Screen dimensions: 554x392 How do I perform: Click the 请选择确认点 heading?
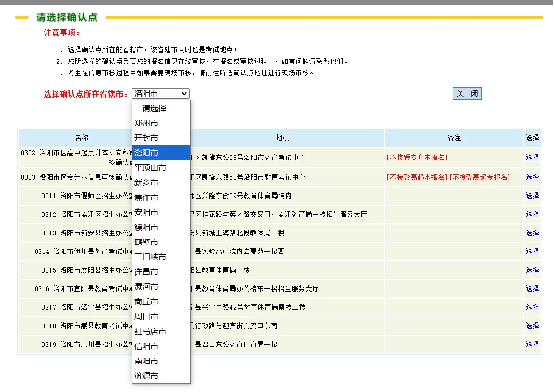(67, 17)
